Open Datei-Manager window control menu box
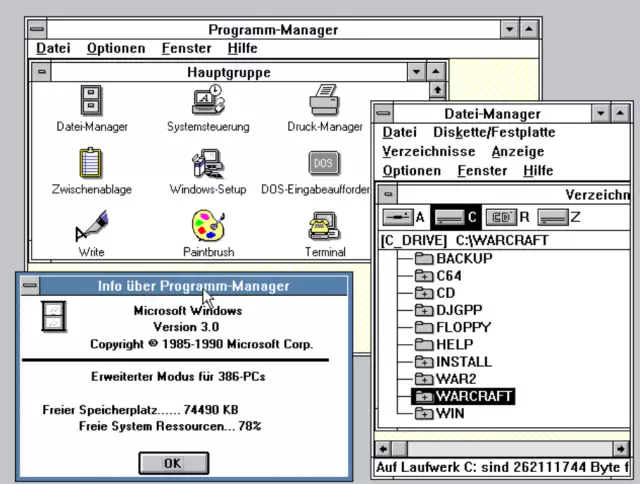The height and width of the screenshot is (484, 640). (x=384, y=113)
